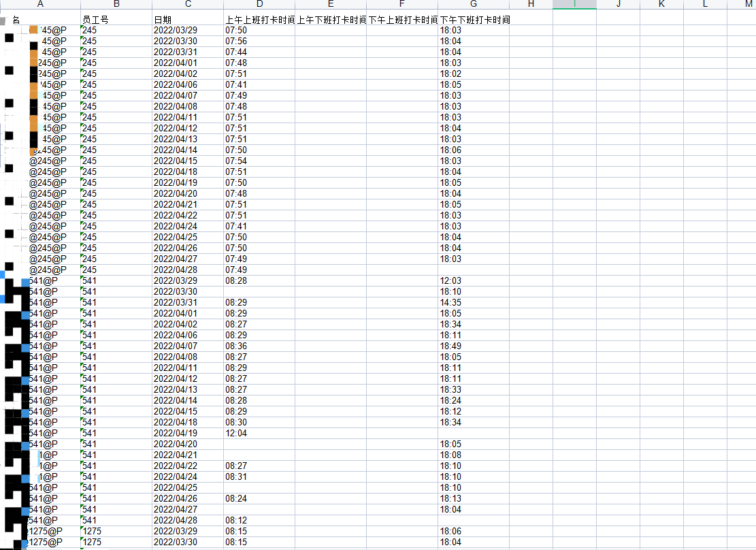Viewport: 756px width, 550px height.
Task: Select highlighted column I header
Action: (x=575, y=4)
